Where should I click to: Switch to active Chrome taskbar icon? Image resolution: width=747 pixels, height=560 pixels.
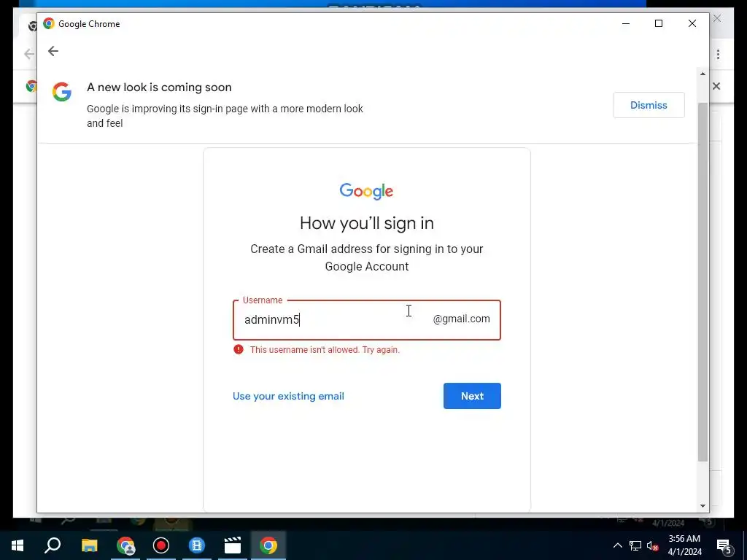coord(268,545)
